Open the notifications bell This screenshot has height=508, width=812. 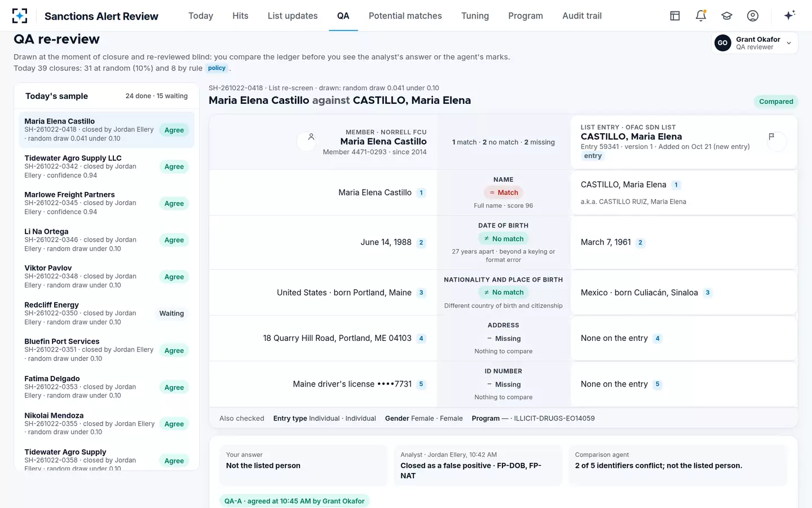point(701,16)
